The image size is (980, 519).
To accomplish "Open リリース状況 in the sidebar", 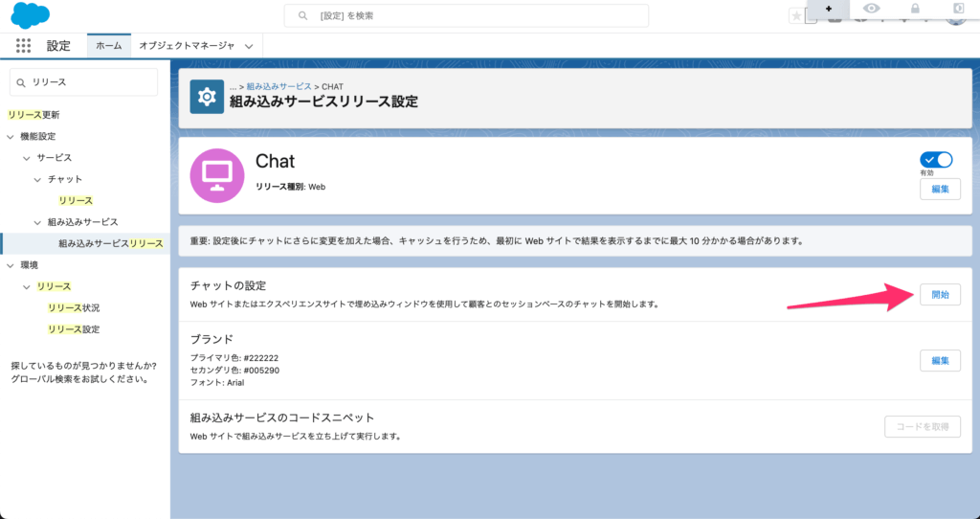I will click(x=74, y=308).
